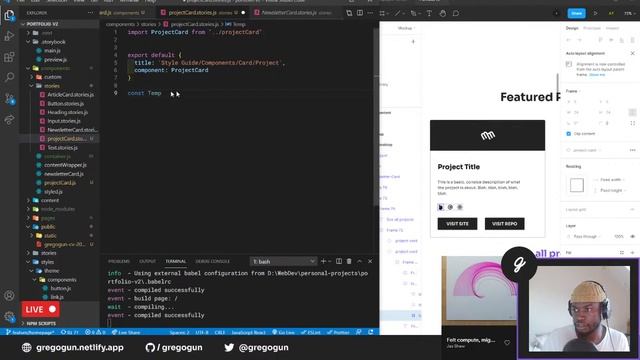The image size is (640, 360).
Task: Switch to the Prototype tab in Figma
Action: tap(592, 28)
